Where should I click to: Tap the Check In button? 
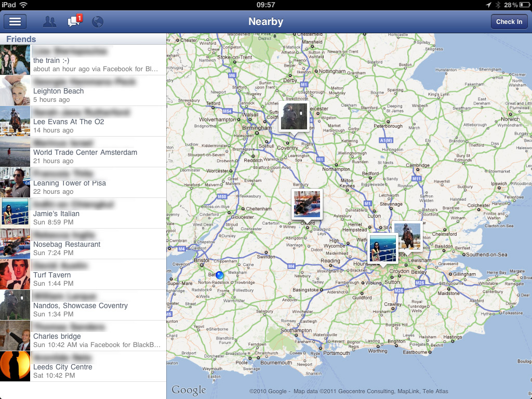pos(509,22)
